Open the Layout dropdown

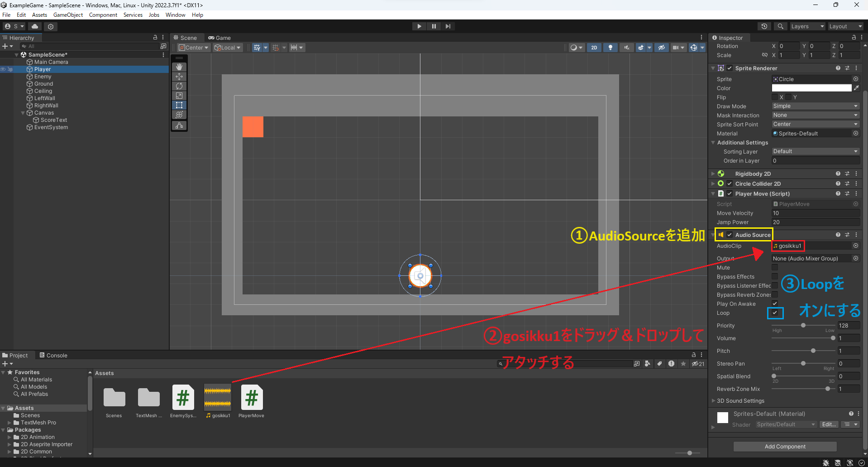pyautogui.click(x=845, y=26)
